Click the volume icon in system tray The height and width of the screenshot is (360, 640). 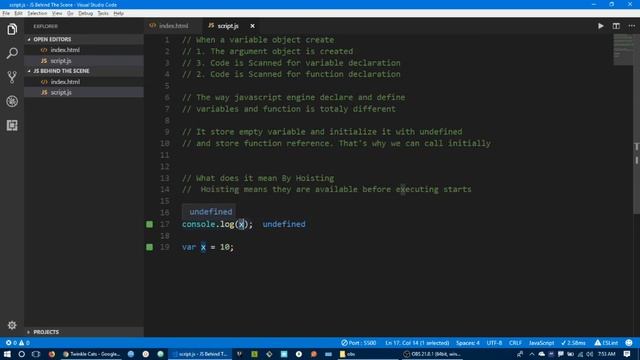589,354
